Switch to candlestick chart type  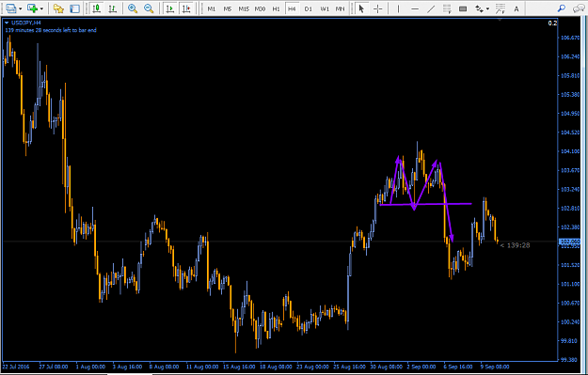point(97,8)
